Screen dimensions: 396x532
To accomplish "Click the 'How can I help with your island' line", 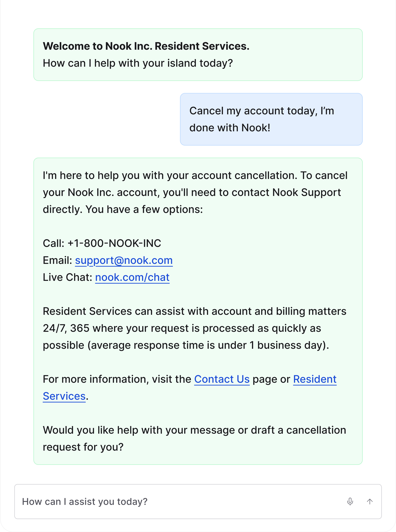I will (138, 63).
